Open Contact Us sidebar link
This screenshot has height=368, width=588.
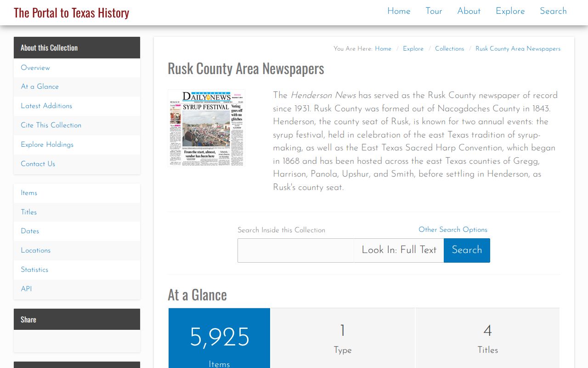77,164
